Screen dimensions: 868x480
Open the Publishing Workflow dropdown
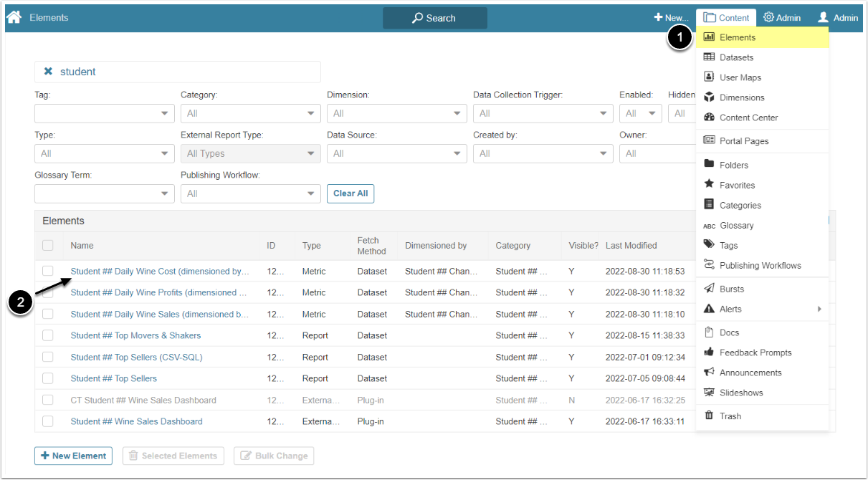point(250,193)
